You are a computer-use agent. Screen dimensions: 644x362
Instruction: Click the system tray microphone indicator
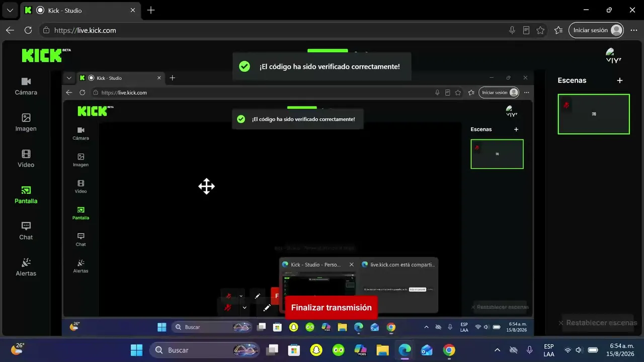point(529,350)
